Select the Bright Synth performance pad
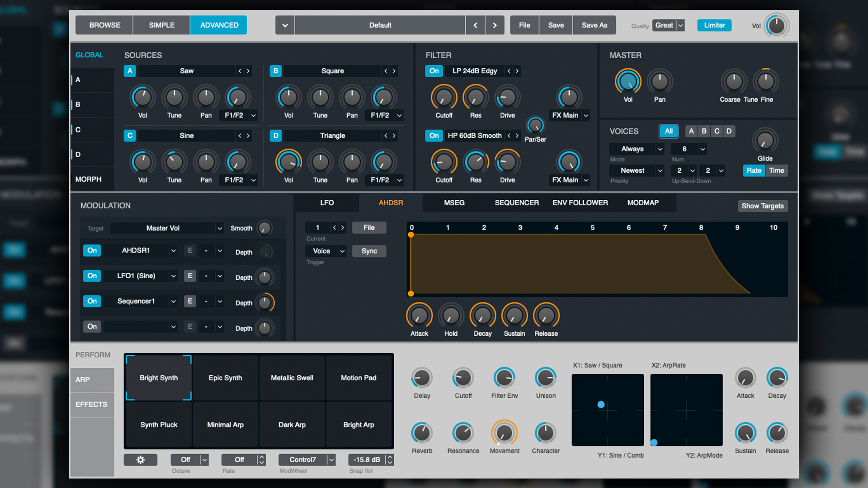This screenshot has width=868, height=488. [158, 378]
